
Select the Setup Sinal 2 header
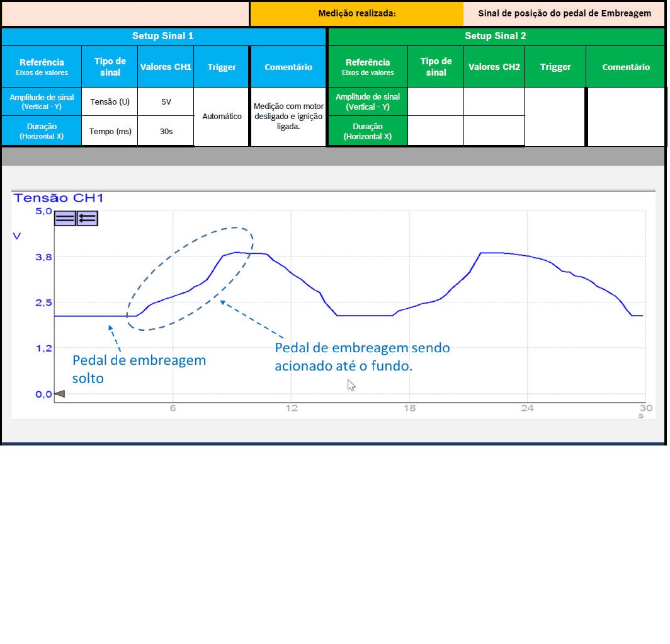tap(496, 36)
